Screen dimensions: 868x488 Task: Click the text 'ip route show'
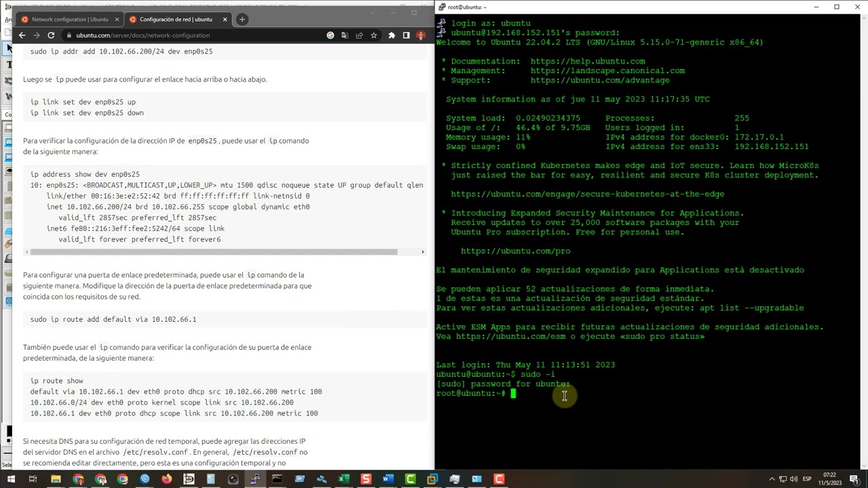[x=56, y=381]
